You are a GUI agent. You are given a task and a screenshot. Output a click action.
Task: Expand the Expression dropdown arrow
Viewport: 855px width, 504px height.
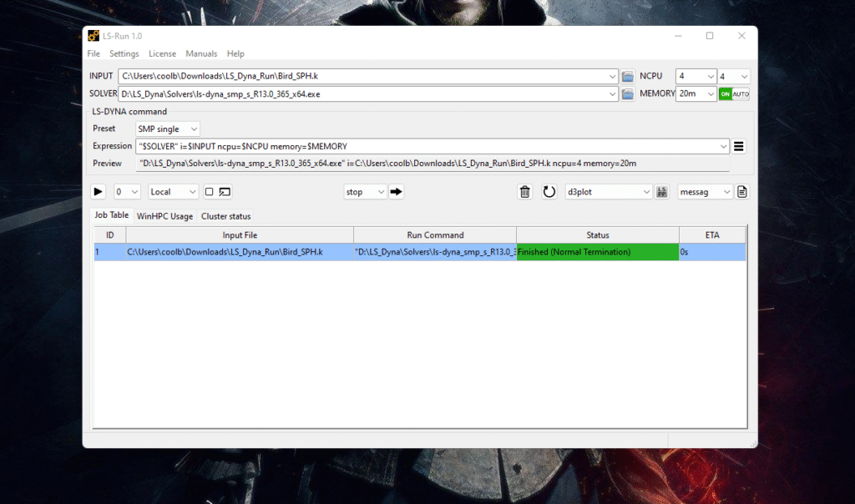(x=723, y=147)
